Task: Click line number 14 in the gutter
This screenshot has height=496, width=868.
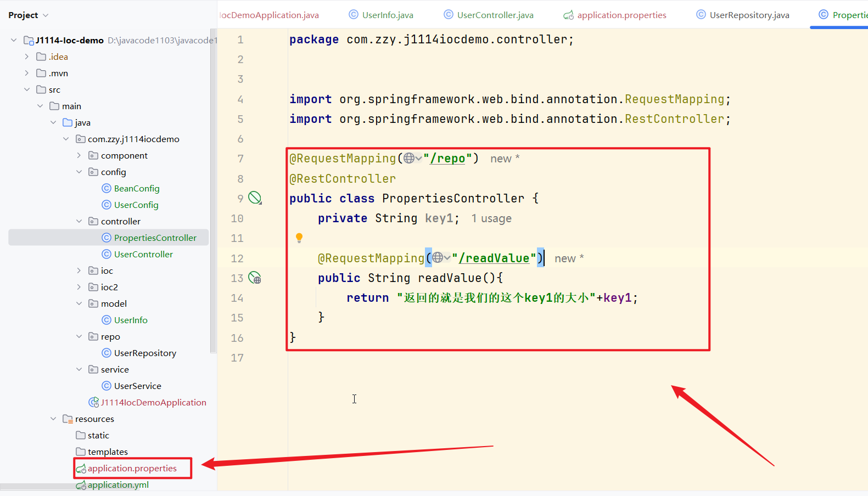Action: click(237, 298)
